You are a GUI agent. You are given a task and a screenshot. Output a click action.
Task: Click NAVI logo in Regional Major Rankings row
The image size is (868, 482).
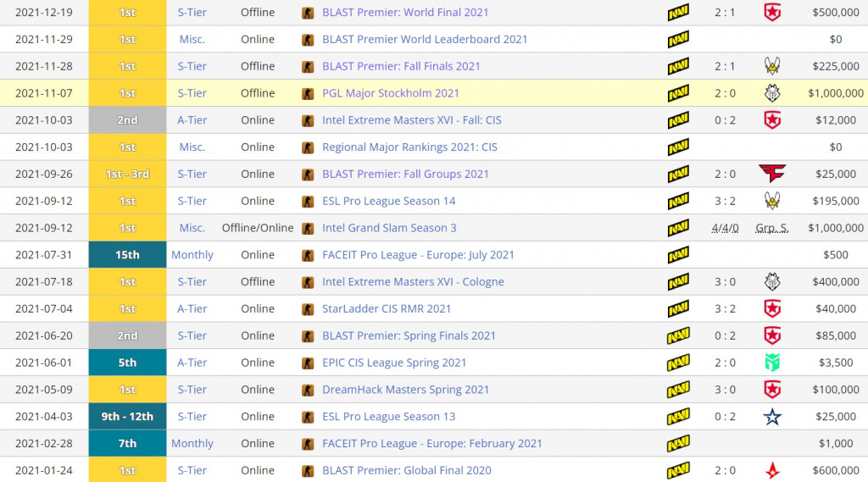(x=678, y=147)
